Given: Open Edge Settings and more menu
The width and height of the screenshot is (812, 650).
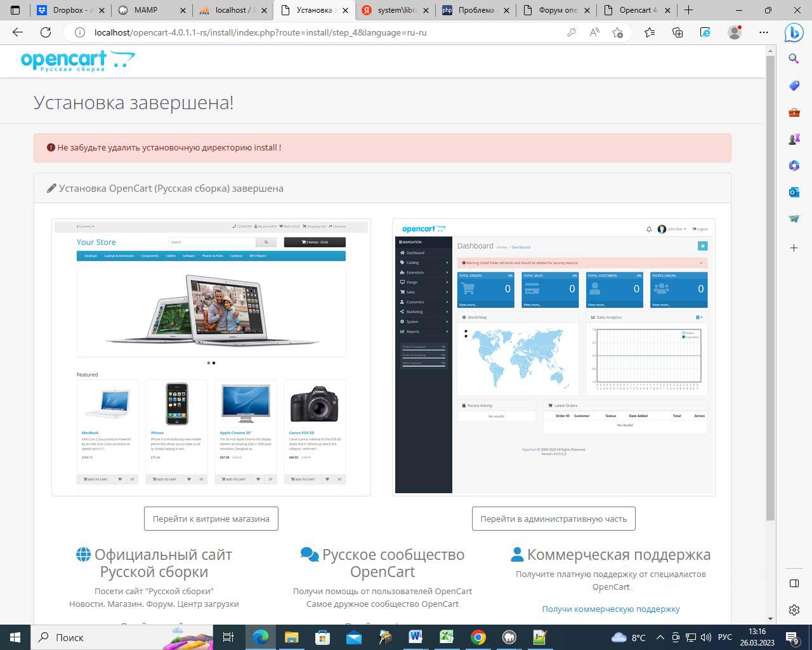Looking at the screenshot, I should click(764, 32).
